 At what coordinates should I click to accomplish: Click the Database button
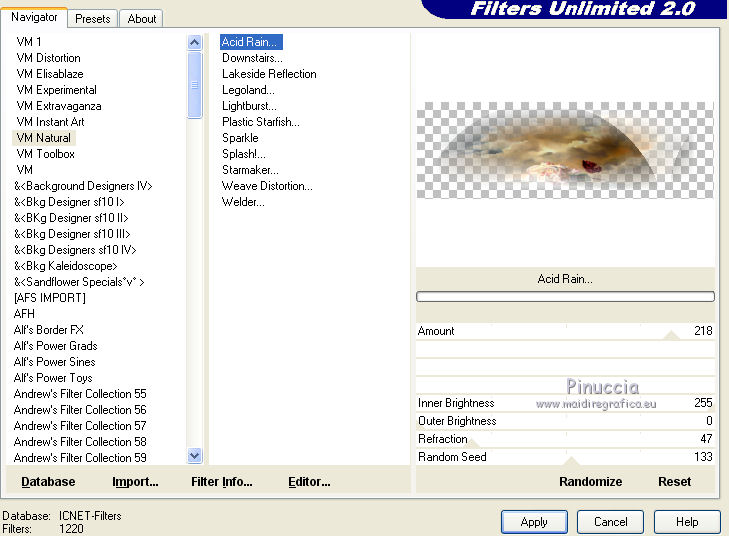48,482
